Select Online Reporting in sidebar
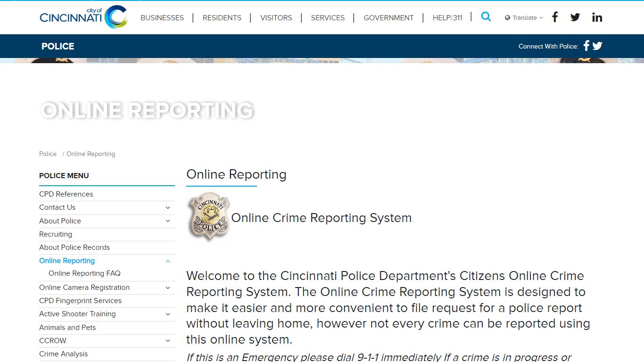Image resolution: width=644 pixels, height=362 pixels. click(x=67, y=261)
